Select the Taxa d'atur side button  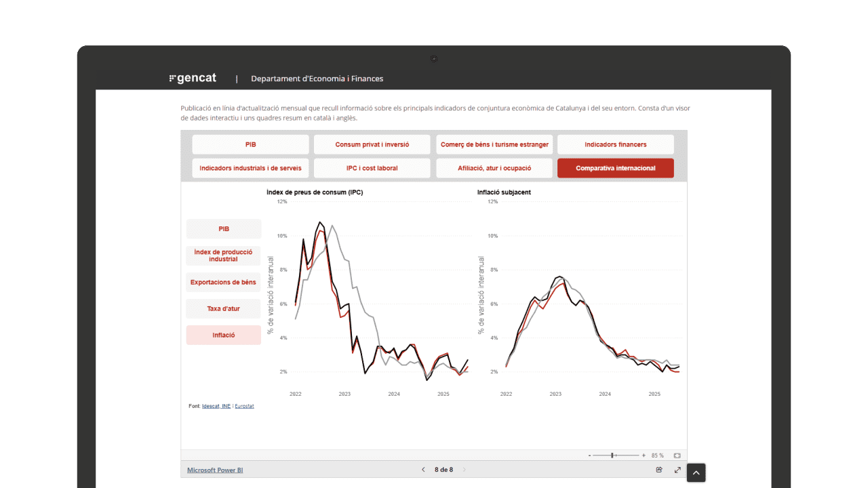coord(223,308)
